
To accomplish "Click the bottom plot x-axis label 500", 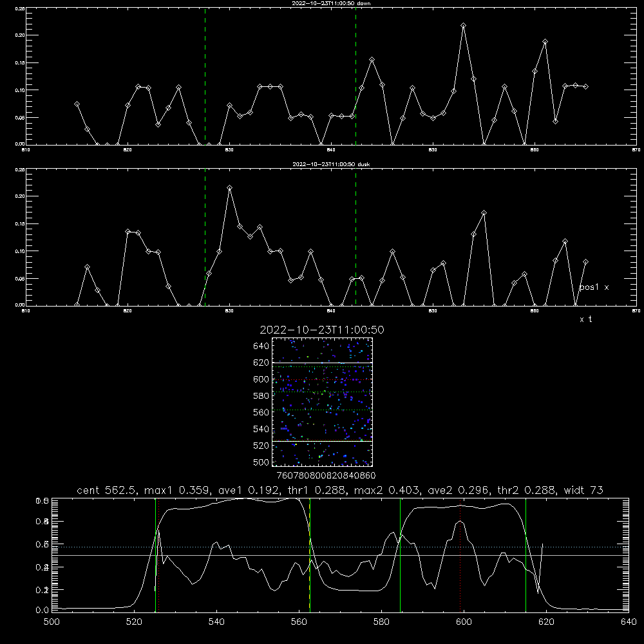I will pos(52,622).
